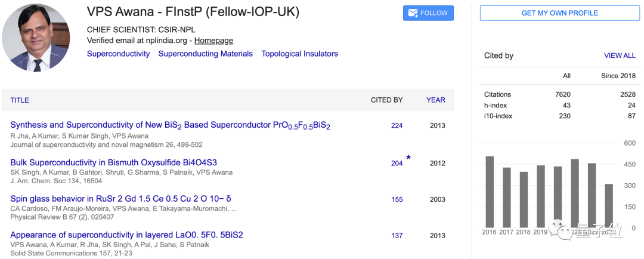Viewport: 644px width, 259px height.
Task: Click the 2018 citations bar in chart
Action: tap(524, 200)
